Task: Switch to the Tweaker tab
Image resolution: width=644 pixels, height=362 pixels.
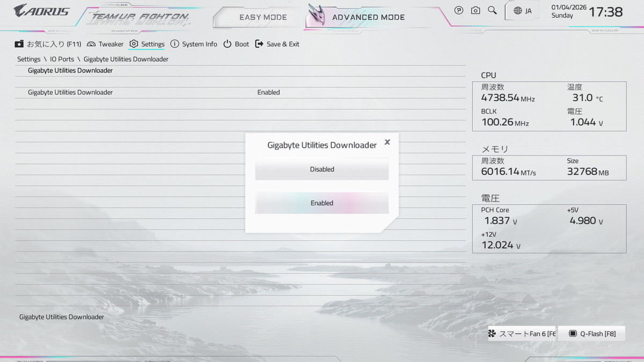Action: point(105,44)
